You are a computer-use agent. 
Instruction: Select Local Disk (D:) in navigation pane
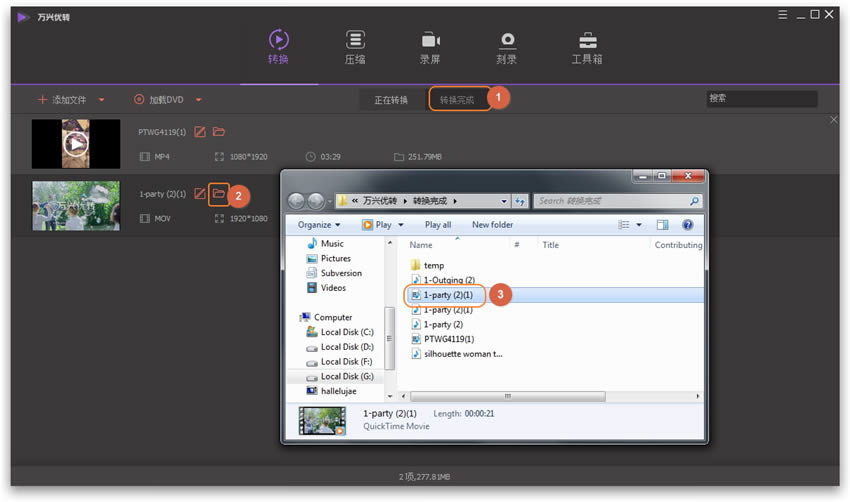[x=346, y=347]
